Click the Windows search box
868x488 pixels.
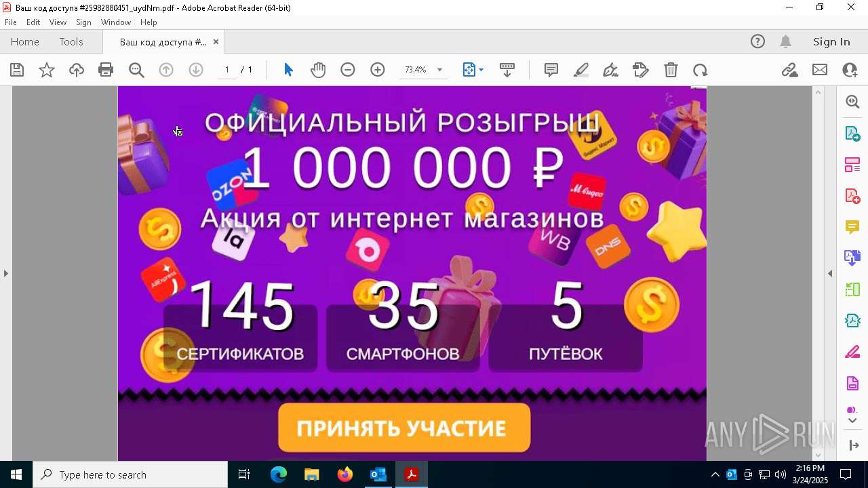(130, 474)
